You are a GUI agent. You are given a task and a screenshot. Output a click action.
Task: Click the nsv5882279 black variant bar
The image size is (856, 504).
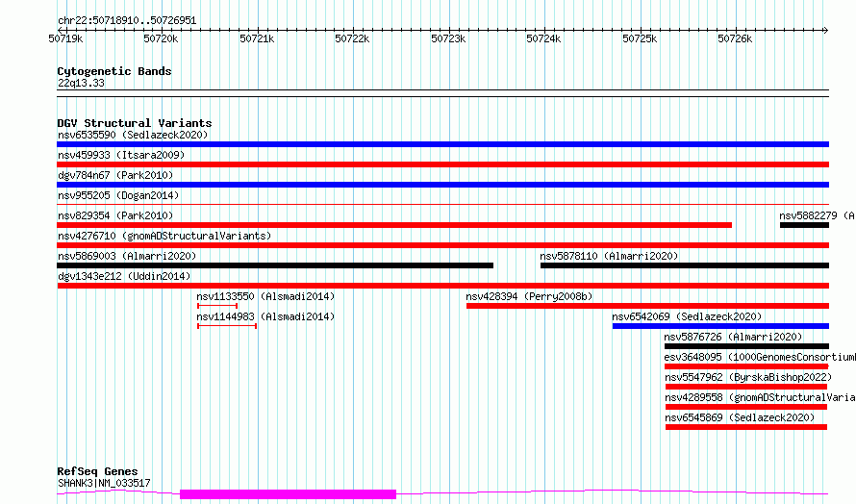804,225
